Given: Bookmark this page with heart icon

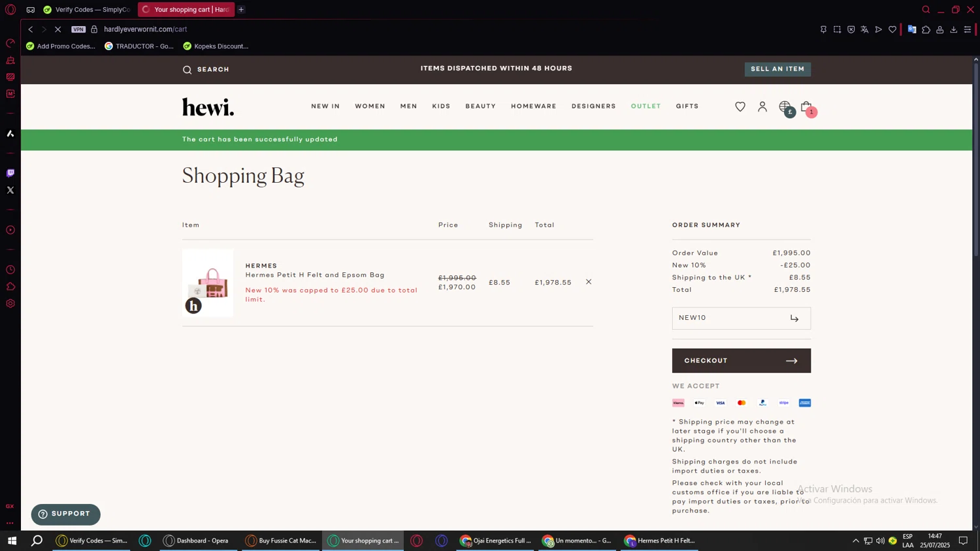Looking at the screenshot, I should point(892,29).
